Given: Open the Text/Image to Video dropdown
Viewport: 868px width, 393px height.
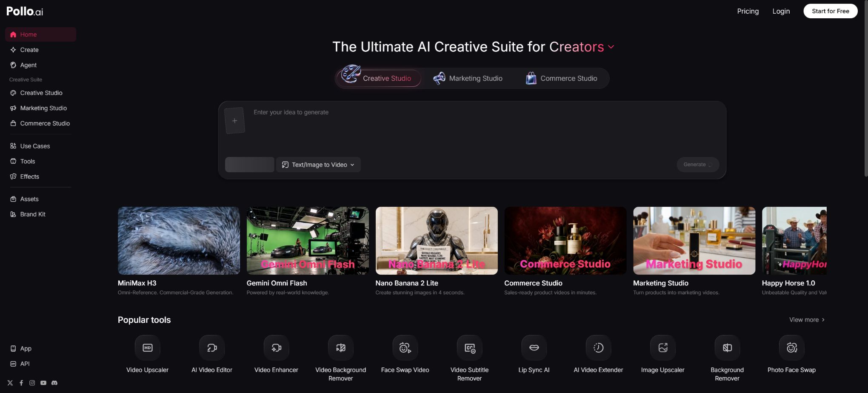Looking at the screenshot, I should (x=318, y=165).
